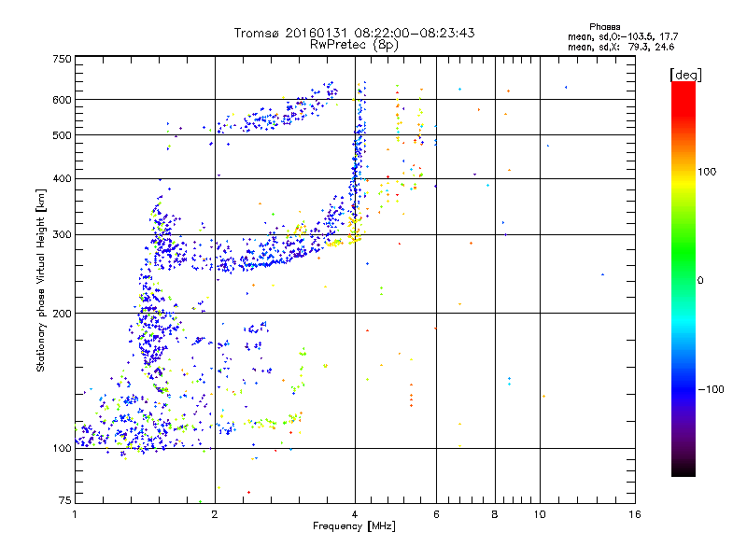This screenshot has width=747, height=560.
Task: Click the Frequency [MHz] axis label
Action: click(354, 528)
